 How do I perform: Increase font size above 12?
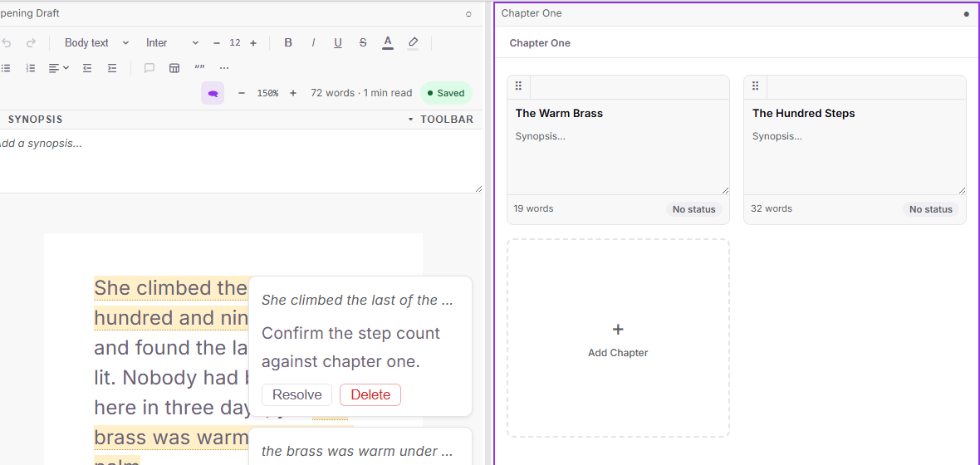(x=253, y=43)
